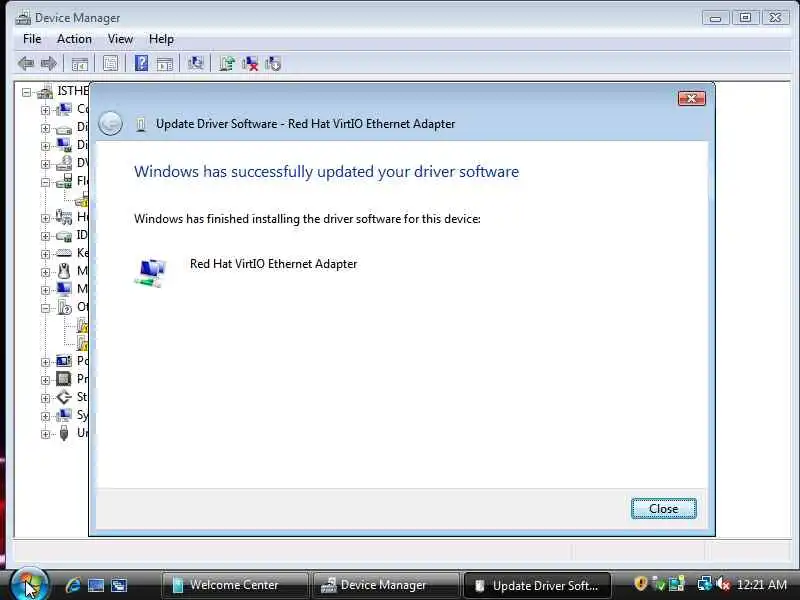This screenshot has height=600, width=800.
Task: Expand the System devices (Sy) node
Action: click(x=45, y=416)
